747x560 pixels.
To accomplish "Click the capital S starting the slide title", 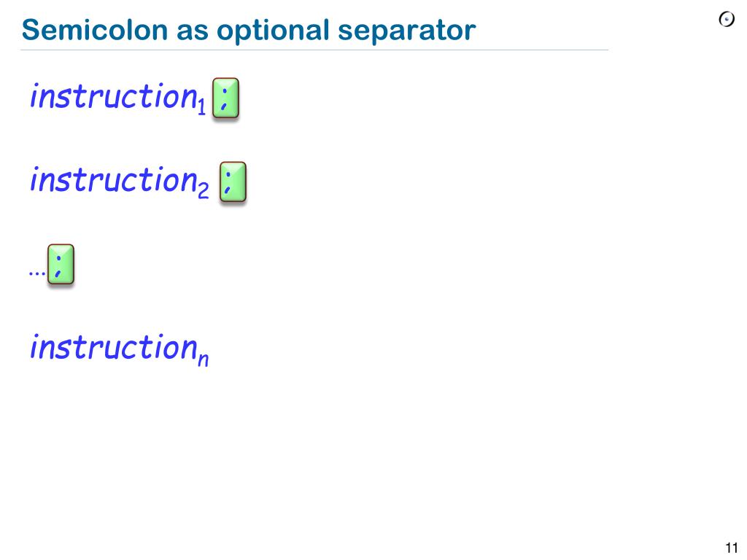I will point(31,30).
